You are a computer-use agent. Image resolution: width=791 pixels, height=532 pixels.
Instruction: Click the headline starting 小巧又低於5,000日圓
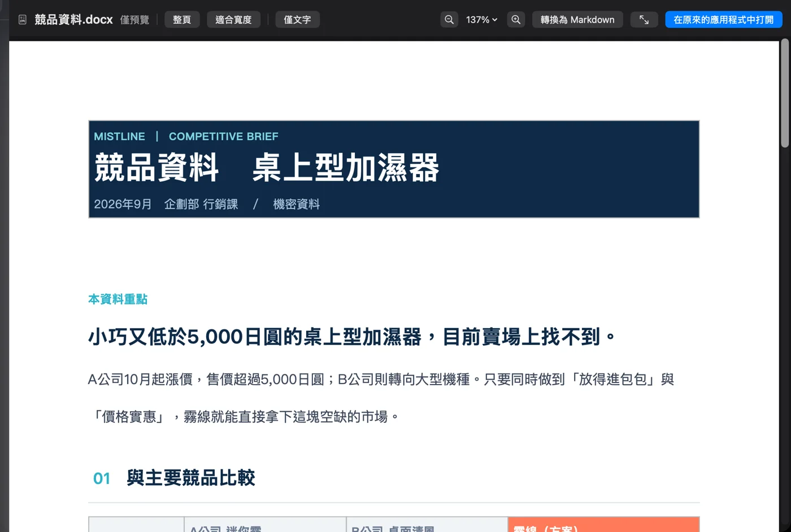click(351, 337)
